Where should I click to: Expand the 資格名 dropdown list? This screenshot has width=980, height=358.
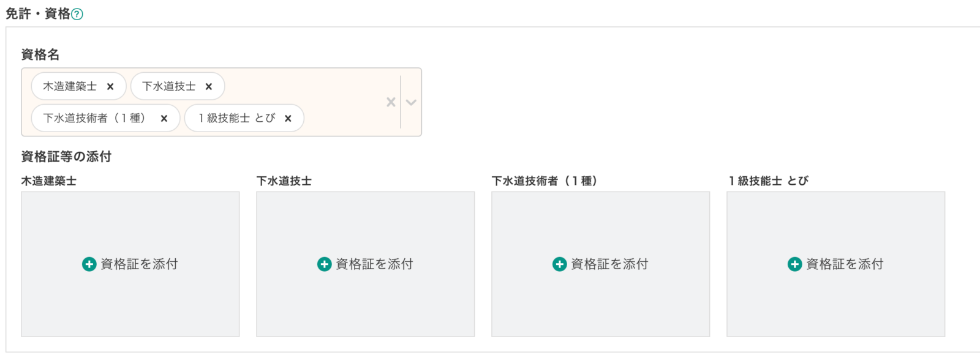tap(411, 102)
